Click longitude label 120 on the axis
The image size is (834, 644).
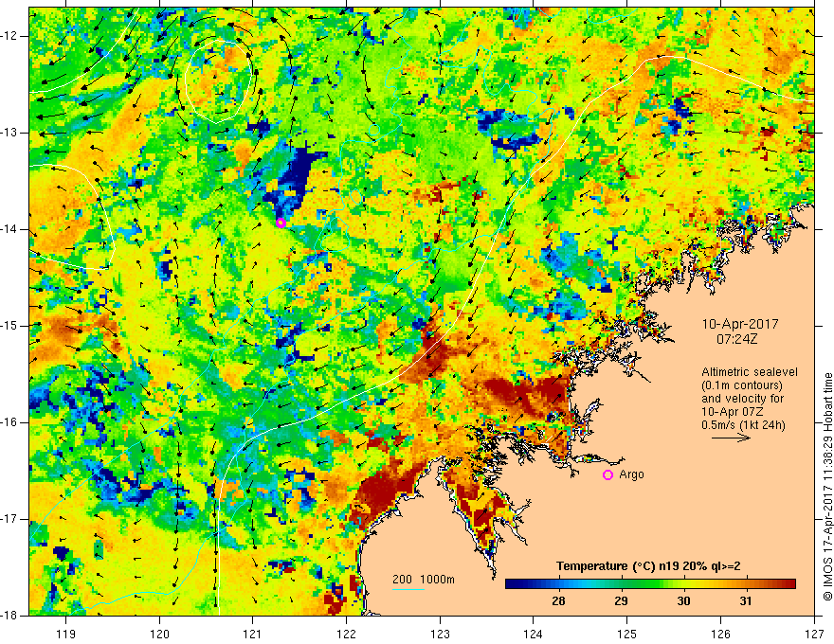[x=159, y=634]
